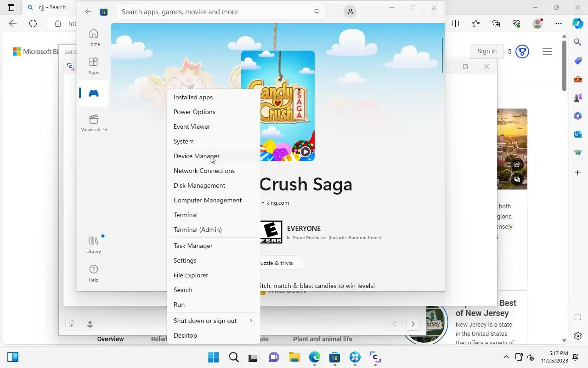Open the Store user profile icon
588x368 pixels.
coord(350,11)
